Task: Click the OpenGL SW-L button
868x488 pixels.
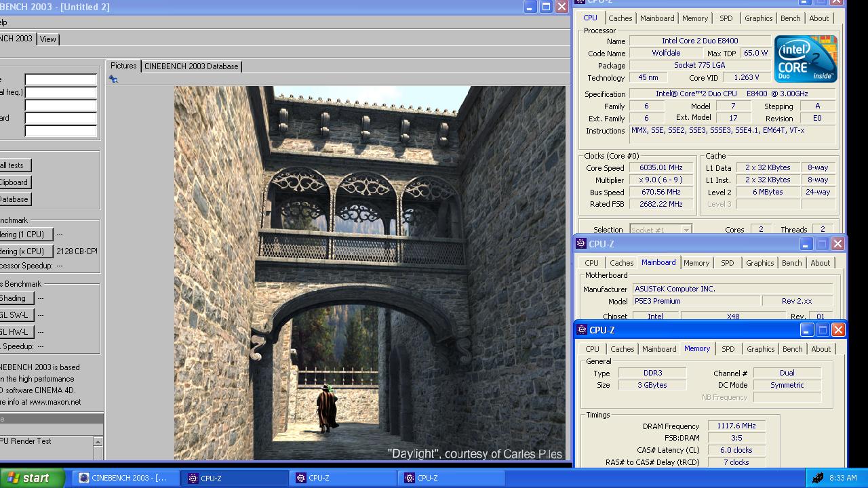Action: click(x=16, y=315)
